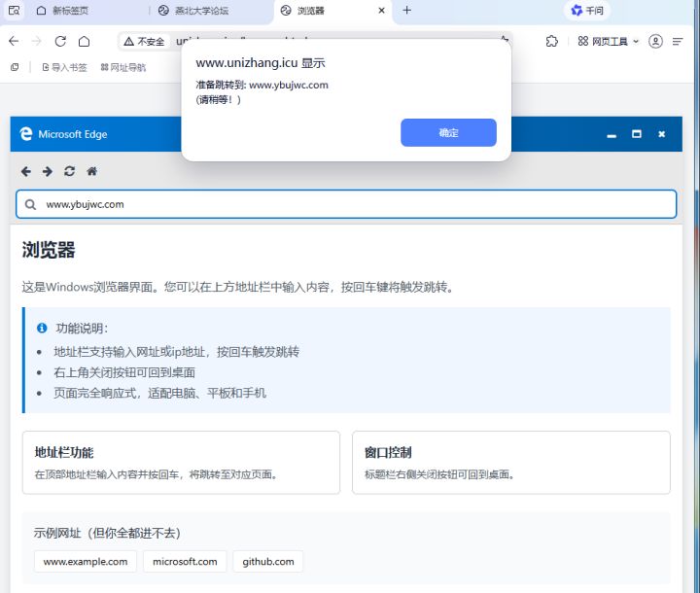Open the browser main menu at far right
This screenshot has width=700, height=593.
tap(680, 42)
